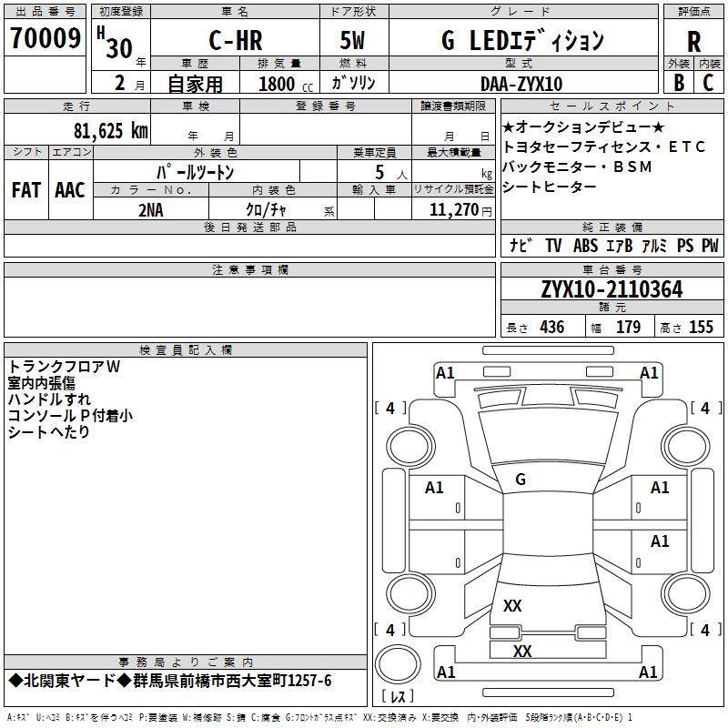
Task: Select the mileage 81,625 km
Action: click(x=111, y=131)
